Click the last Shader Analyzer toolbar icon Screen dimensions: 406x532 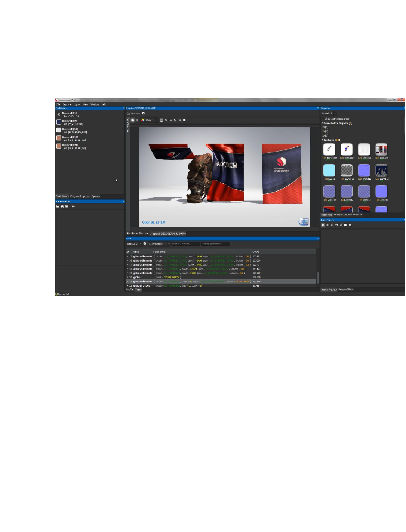tap(73, 207)
